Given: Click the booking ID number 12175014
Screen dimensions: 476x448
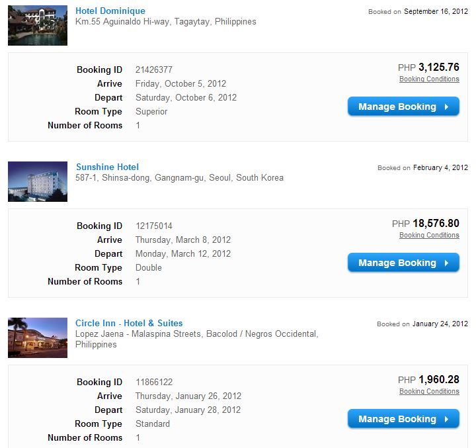Looking at the screenshot, I should (154, 226).
